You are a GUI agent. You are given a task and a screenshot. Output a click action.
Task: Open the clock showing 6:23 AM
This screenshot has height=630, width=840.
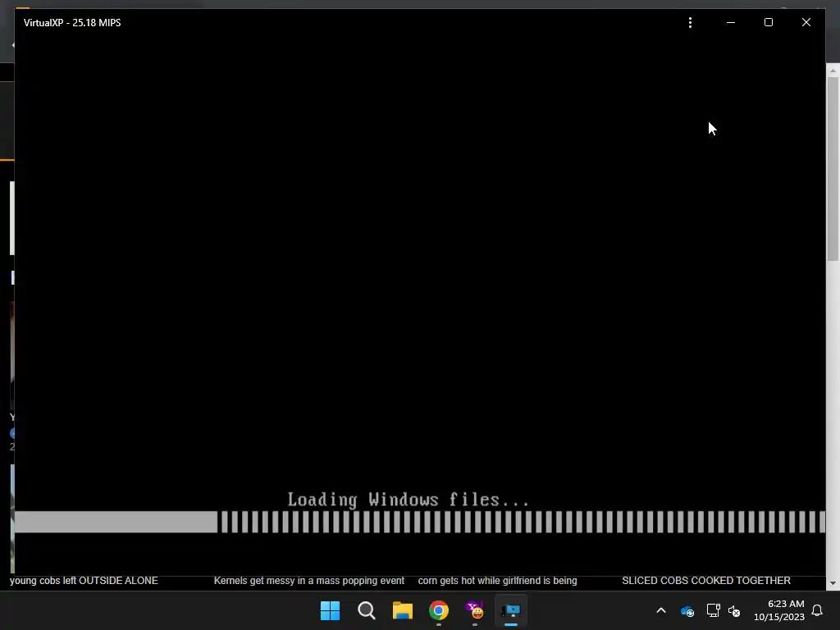tap(779, 610)
